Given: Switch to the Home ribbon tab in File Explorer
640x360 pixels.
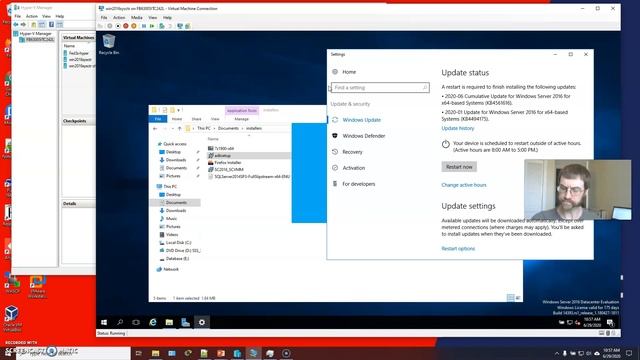Looking at the screenshot, I should pyautogui.click(x=177, y=119).
